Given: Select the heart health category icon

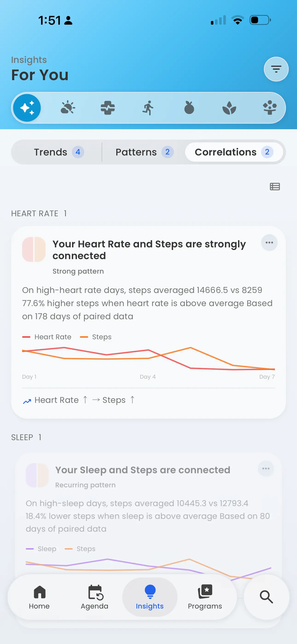Looking at the screenshot, I should click(x=108, y=108).
